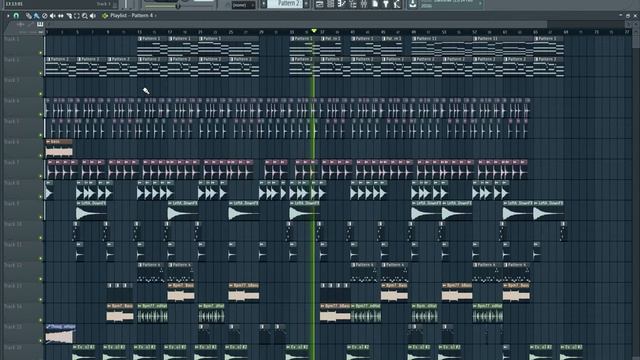
Task: Mute Track 6 with its green dot
Action: (40, 156)
